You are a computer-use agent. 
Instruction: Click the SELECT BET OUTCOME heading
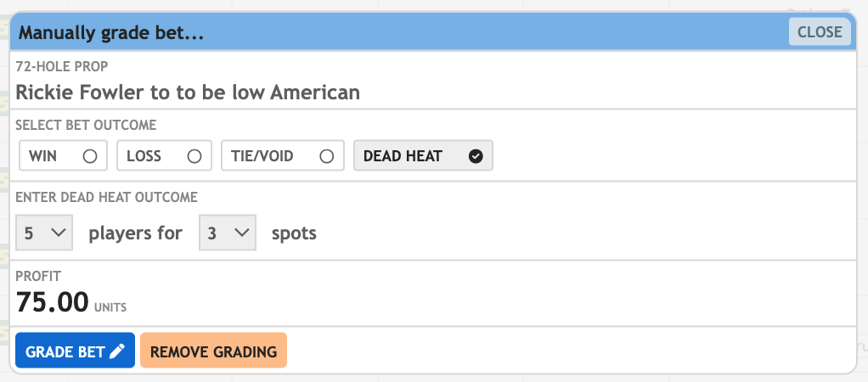pos(86,125)
